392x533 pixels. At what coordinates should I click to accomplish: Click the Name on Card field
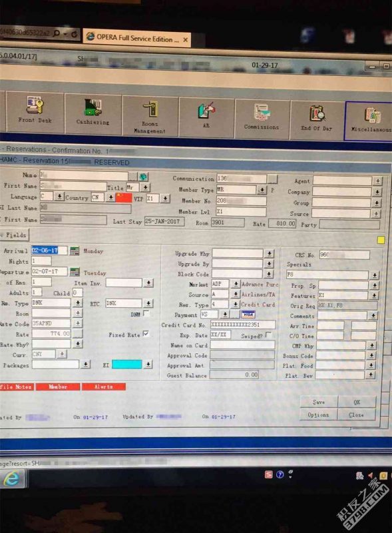(x=242, y=345)
